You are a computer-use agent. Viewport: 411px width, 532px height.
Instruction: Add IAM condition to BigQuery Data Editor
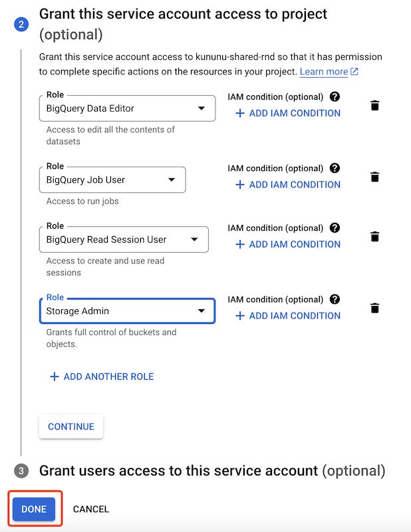coord(287,113)
